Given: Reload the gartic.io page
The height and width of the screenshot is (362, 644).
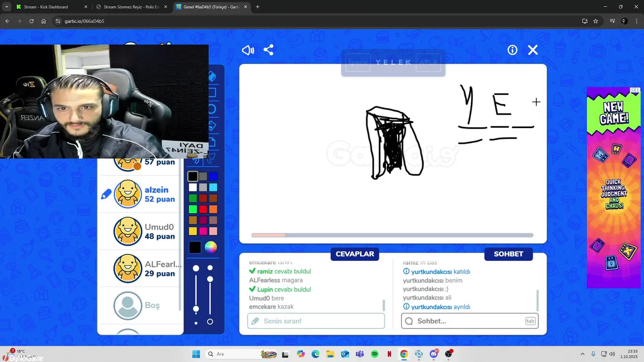Looking at the screenshot, I should [31, 21].
